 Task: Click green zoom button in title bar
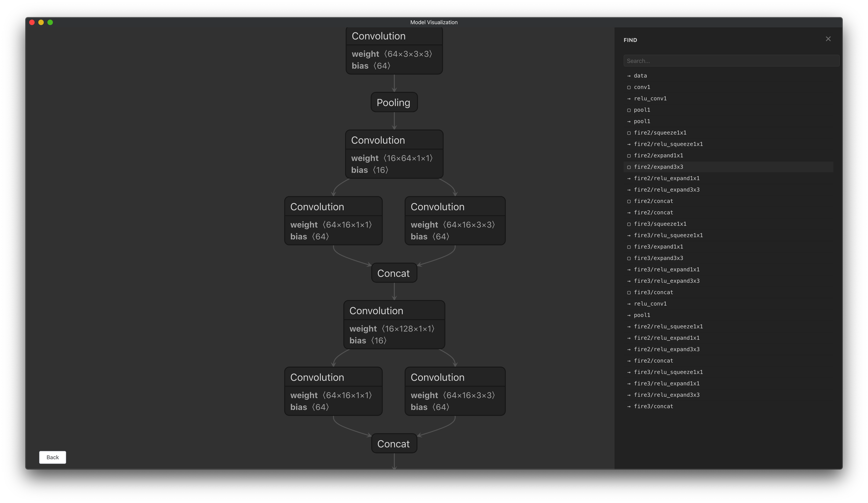pos(50,22)
